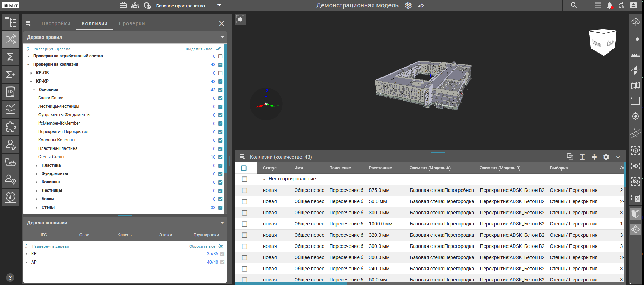
Task: Tick the first новая collision row checkbox
Action: pos(244,190)
